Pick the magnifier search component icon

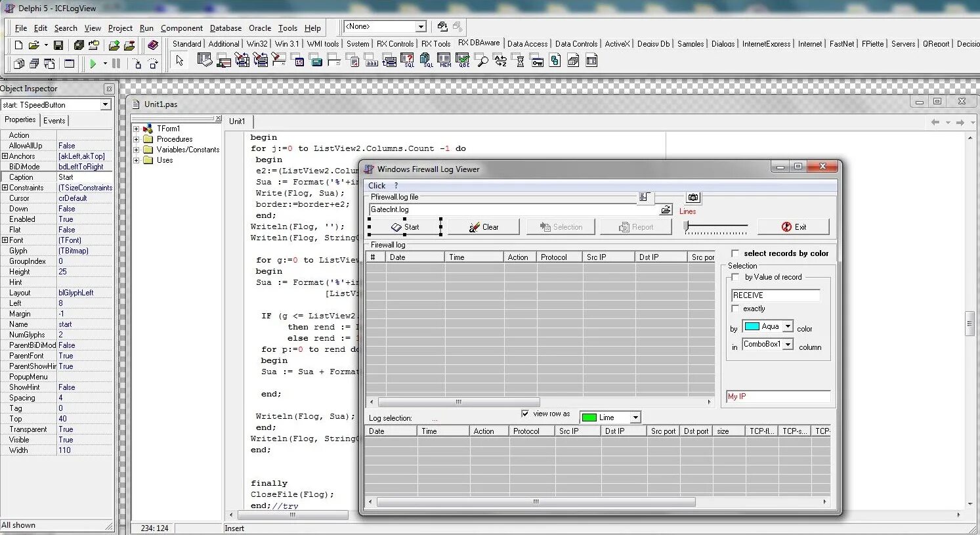(x=482, y=60)
